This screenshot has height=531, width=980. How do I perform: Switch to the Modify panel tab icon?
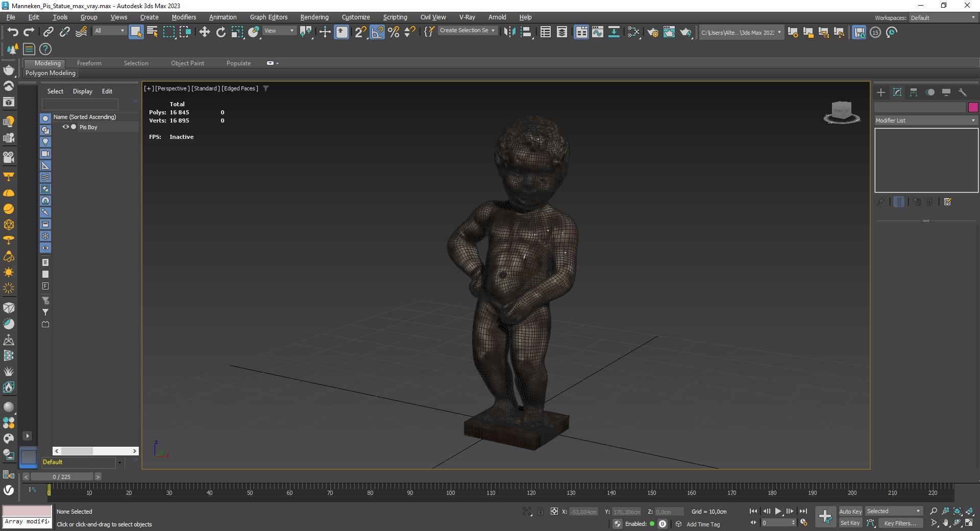[x=897, y=92]
